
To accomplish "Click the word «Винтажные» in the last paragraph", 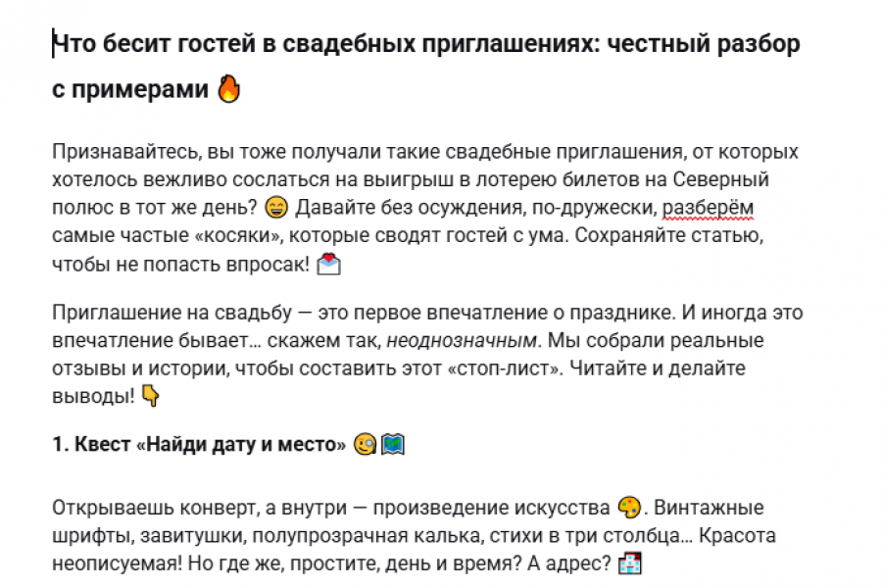I will (709, 509).
